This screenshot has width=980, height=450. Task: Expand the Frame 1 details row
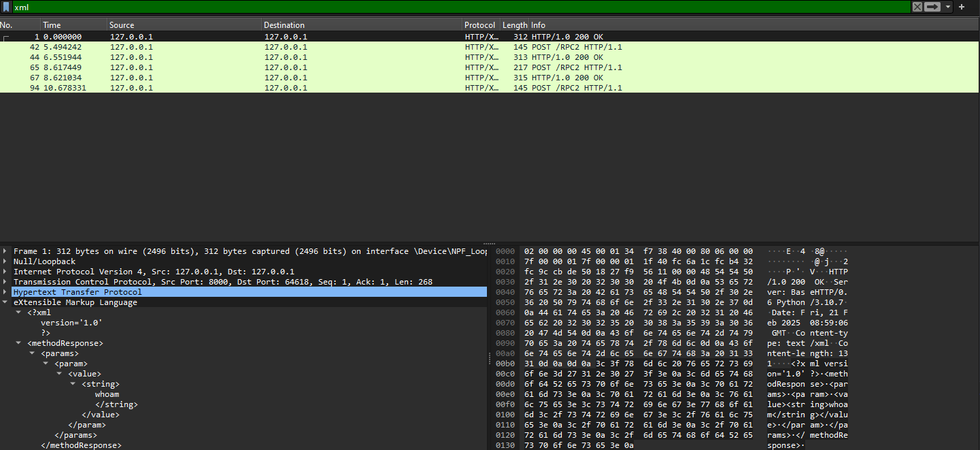(x=6, y=251)
